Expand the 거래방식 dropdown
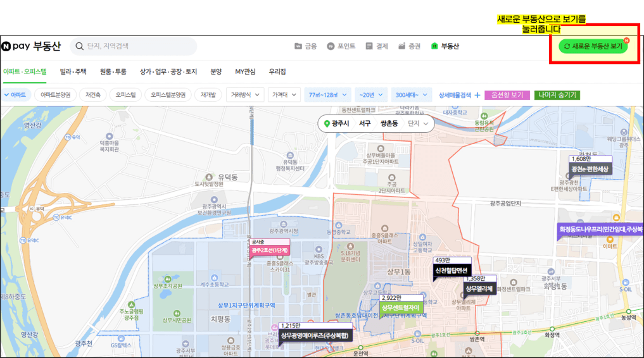 point(244,95)
